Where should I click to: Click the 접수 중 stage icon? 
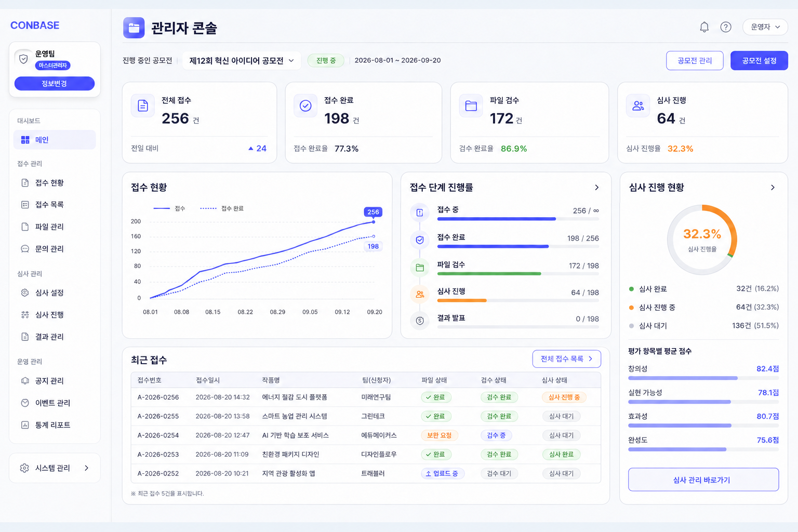point(420,212)
